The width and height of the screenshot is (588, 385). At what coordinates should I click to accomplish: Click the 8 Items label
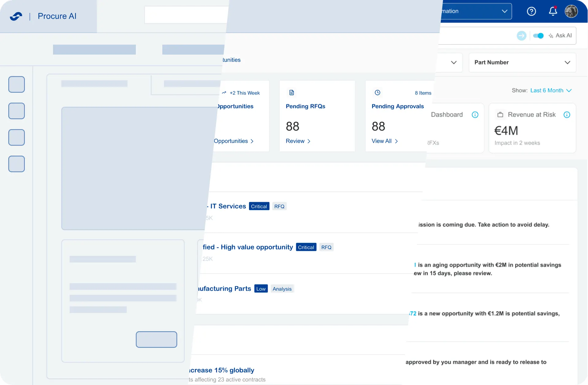pos(423,93)
